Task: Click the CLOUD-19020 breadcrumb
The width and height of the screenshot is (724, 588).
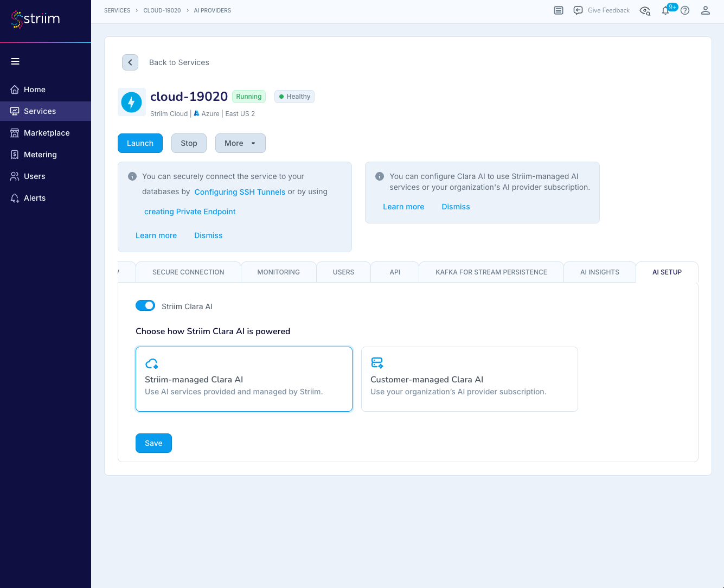Action: pos(162,10)
